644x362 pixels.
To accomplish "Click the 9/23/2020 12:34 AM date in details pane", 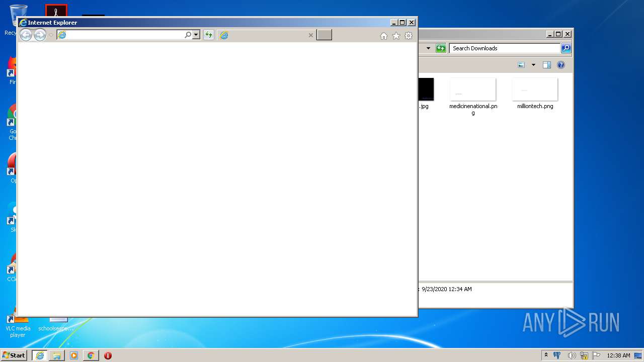I will pos(447,289).
